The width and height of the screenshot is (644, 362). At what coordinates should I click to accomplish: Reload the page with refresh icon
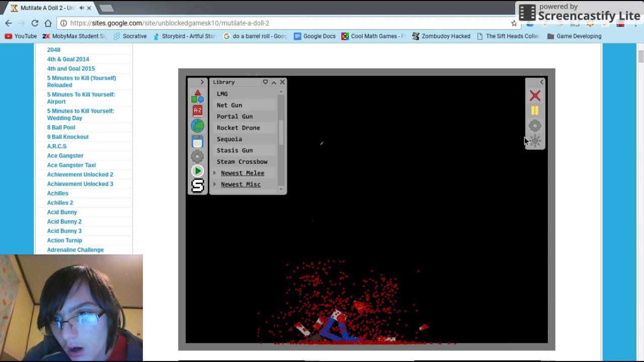35,23
